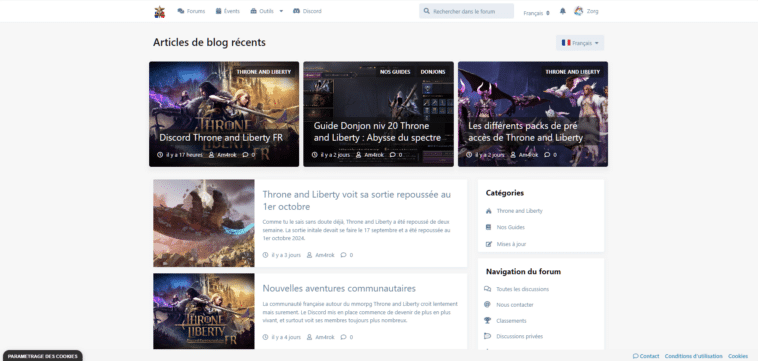Open Toutes les discussions
758x361 pixels.
click(523, 289)
